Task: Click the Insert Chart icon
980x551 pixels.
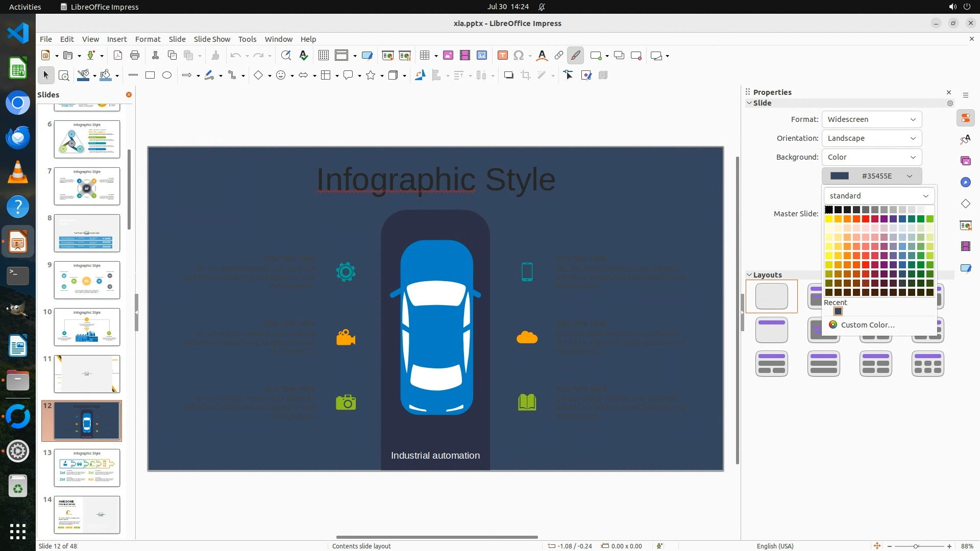Action: (481, 56)
